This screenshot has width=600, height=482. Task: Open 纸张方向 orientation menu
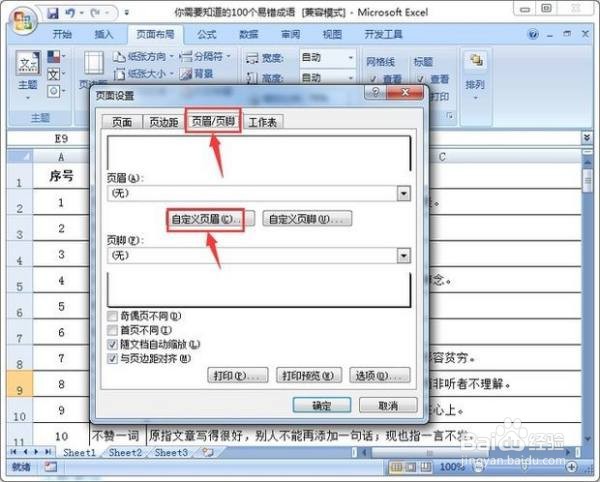(143, 57)
